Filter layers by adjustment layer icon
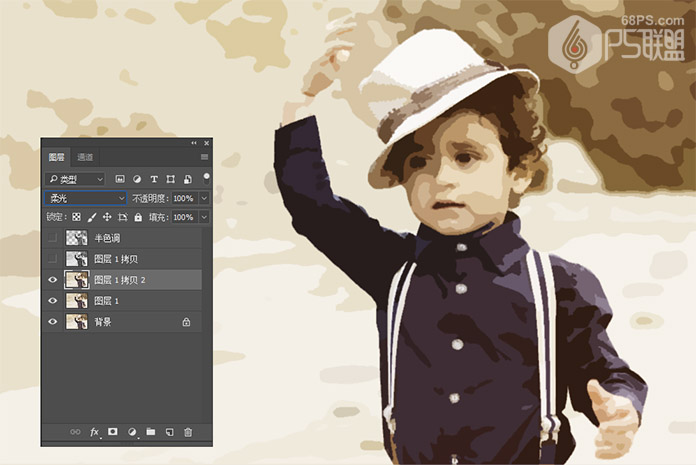Image resolution: width=696 pixels, height=465 pixels. tap(137, 179)
